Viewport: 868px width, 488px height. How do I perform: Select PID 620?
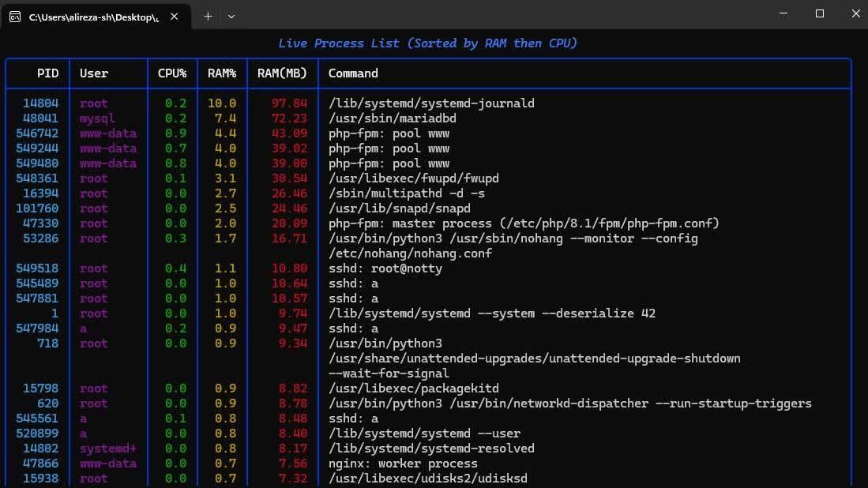pos(47,404)
